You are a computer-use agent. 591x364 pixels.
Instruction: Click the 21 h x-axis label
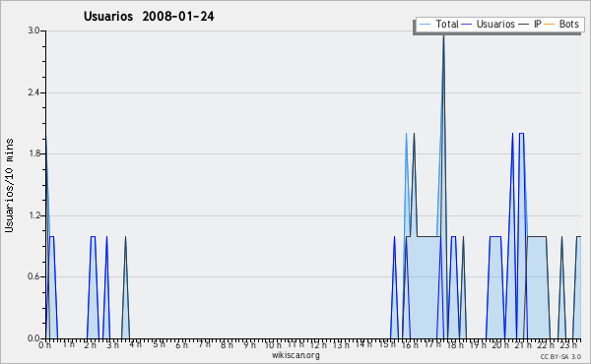(522, 344)
